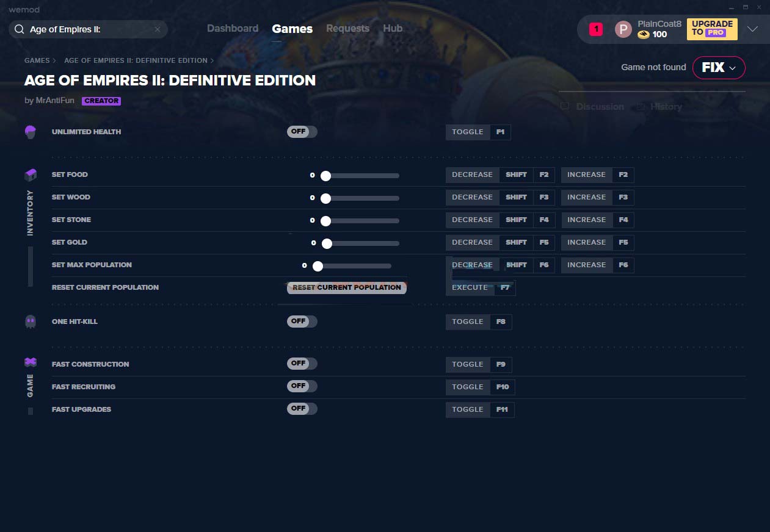Expand GAMES breadcrumb chevron
Image resolution: width=770 pixels, height=532 pixels.
(54, 61)
